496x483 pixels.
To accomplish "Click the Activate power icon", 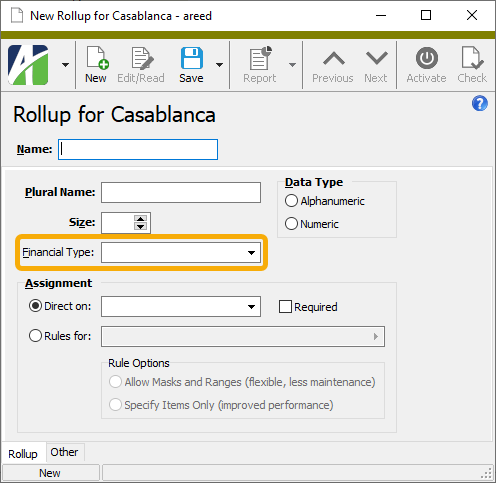I will coord(427,58).
